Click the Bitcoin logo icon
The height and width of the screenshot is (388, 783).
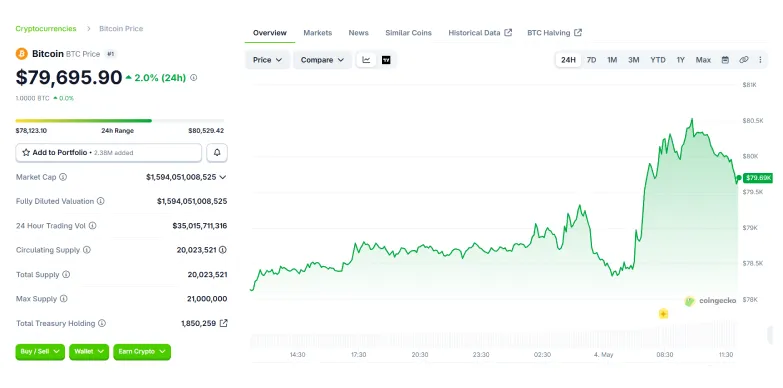[21, 53]
